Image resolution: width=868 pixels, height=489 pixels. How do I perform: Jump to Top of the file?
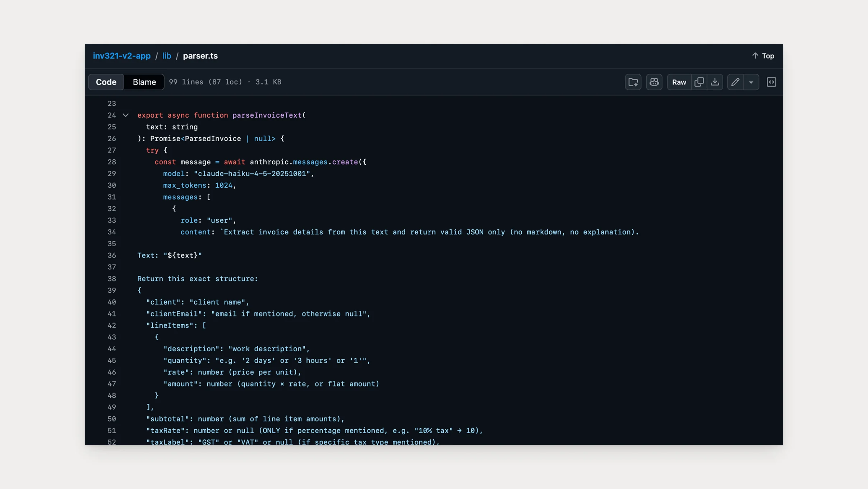763,56
